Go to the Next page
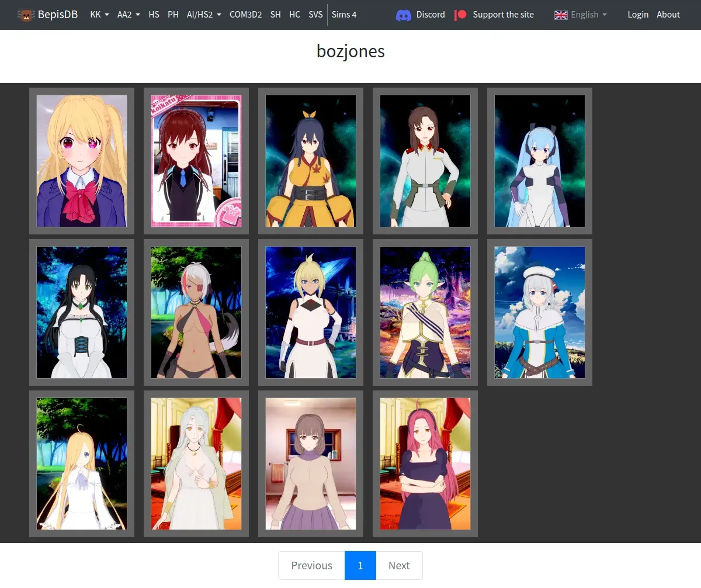 [399, 565]
